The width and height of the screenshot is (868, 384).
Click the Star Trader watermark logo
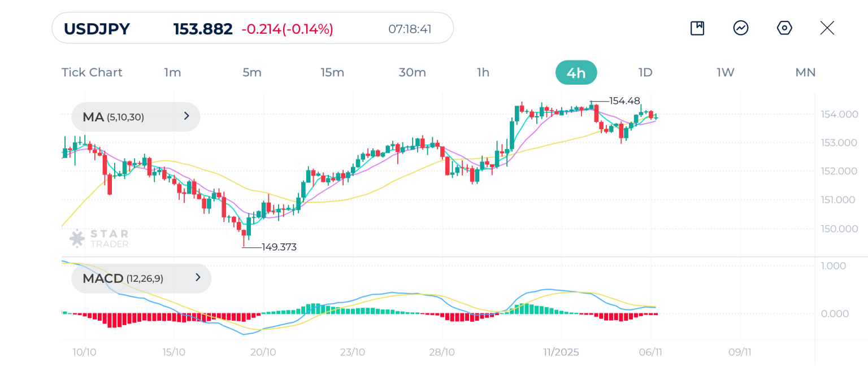(99, 238)
